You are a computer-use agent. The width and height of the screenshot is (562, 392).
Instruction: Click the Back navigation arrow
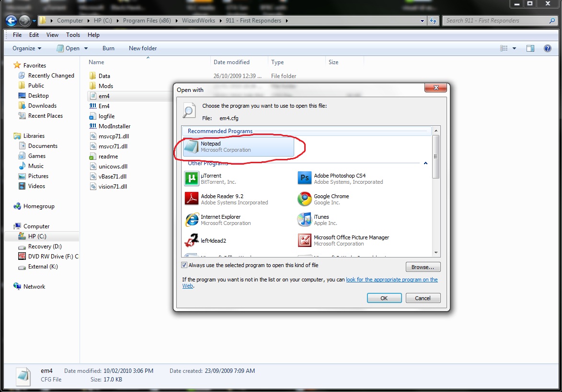click(11, 21)
